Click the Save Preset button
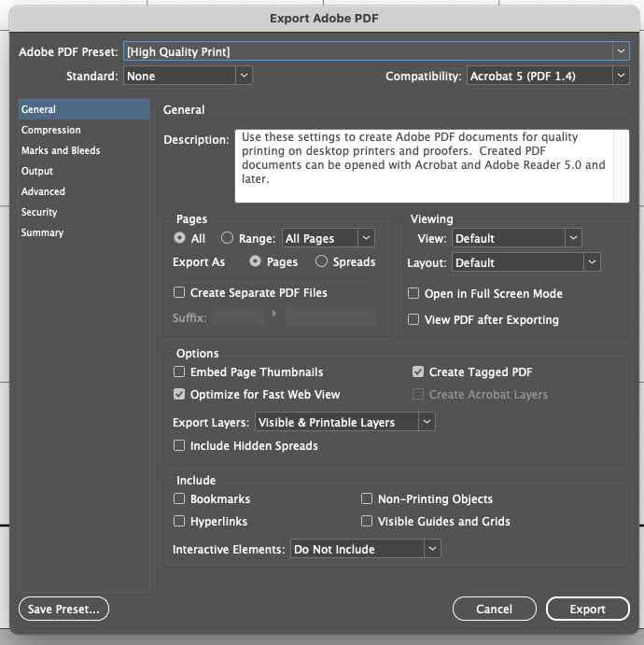Image resolution: width=644 pixels, height=645 pixels. pyautogui.click(x=63, y=609)
